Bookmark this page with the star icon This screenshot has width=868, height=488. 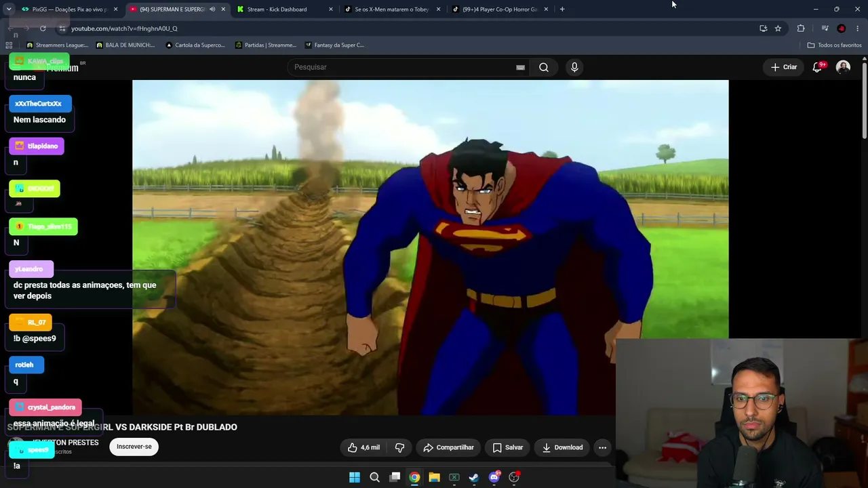tap(778, 28)
